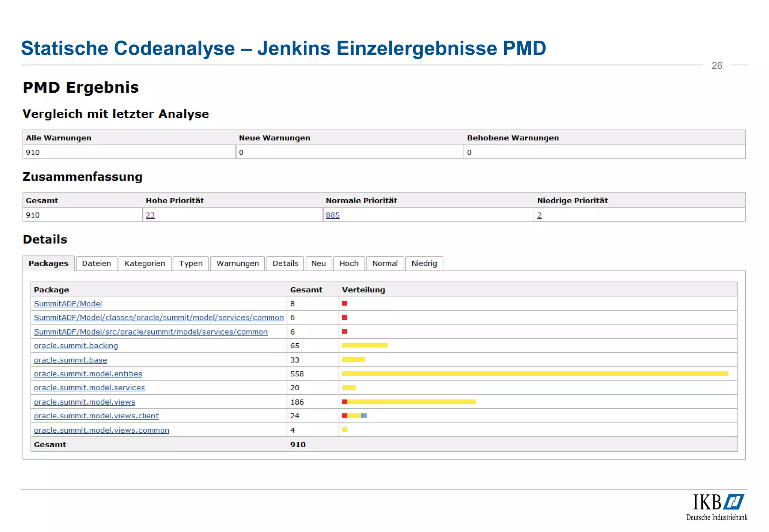Click red distribution square for SummitADF/Model
The width and height of the screenshot is (769, 532).
point(345,304)
